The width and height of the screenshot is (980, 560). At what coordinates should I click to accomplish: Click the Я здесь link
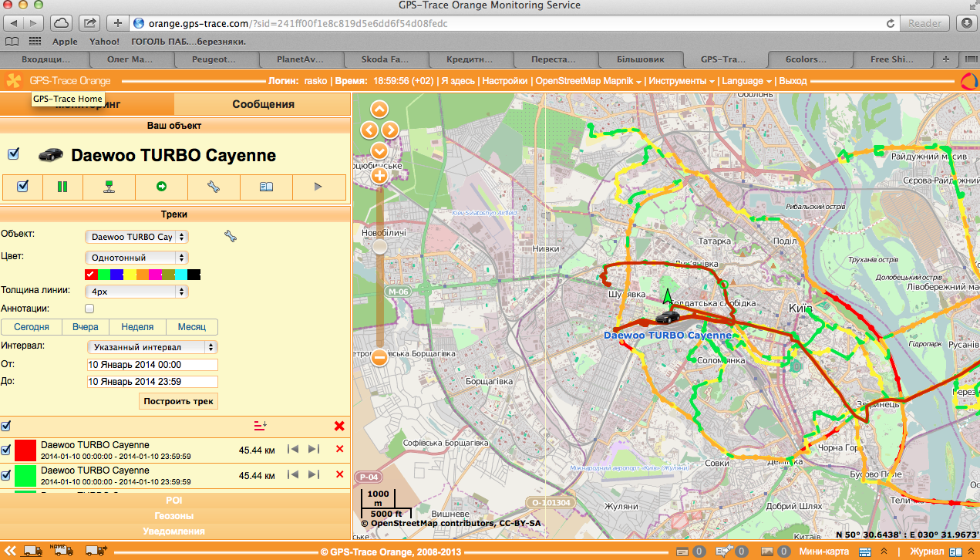[457, 81]
